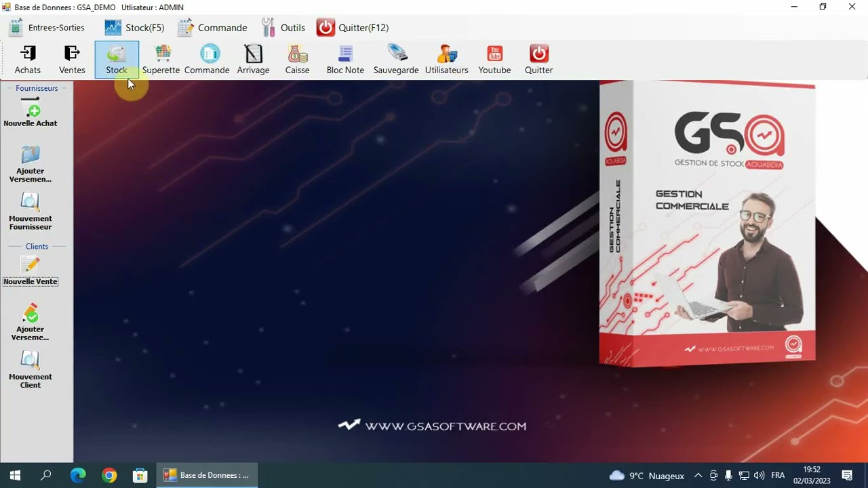
Task: Select the Base de Donnees taskbar button
Action: click(207, 475)
